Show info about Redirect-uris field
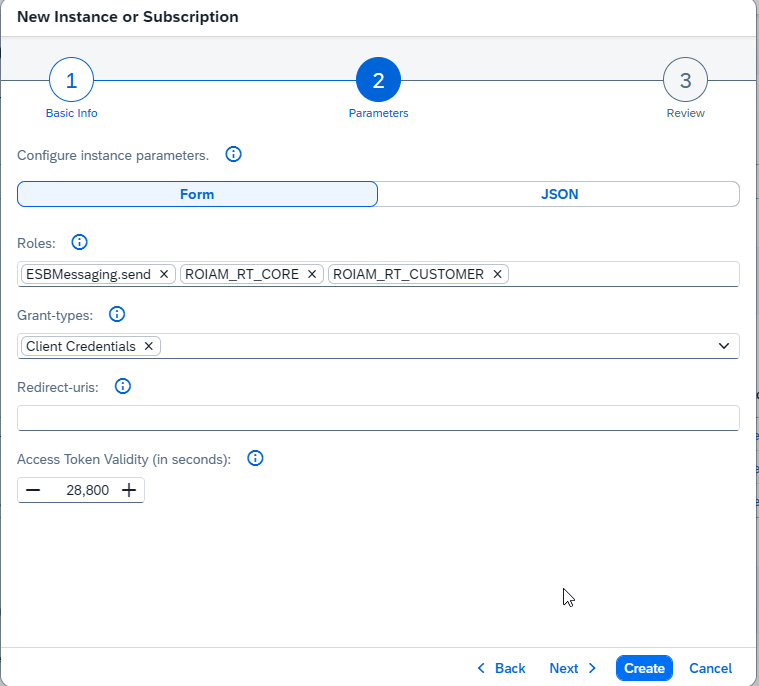Viewport: 759px width, 686px height. coord(122,386)
